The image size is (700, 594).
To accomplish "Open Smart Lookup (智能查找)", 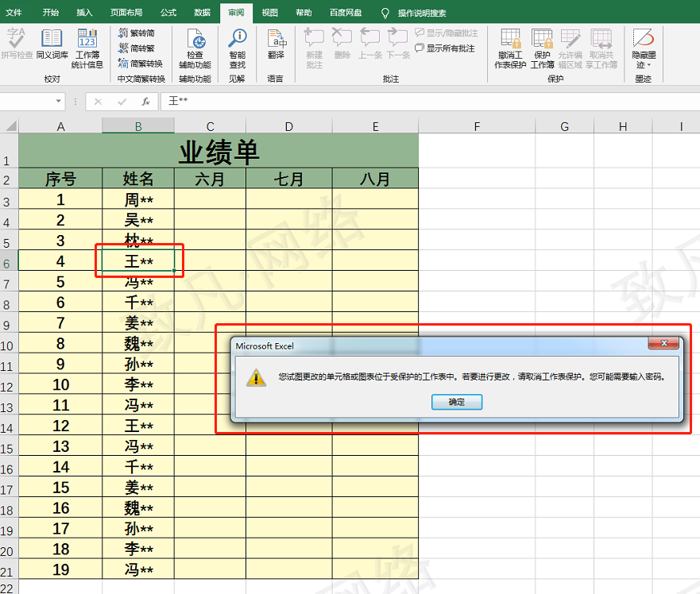I will click(x=238, y=48).
